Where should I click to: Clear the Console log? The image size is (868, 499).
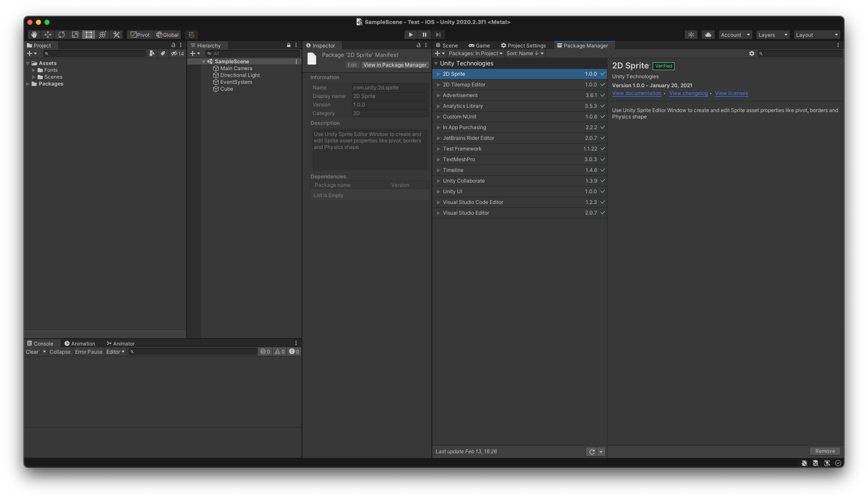(32, 352)
